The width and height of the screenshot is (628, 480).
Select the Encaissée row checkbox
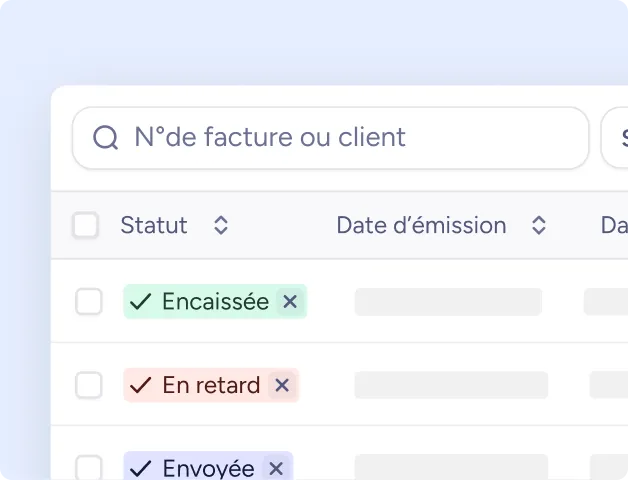89,301
